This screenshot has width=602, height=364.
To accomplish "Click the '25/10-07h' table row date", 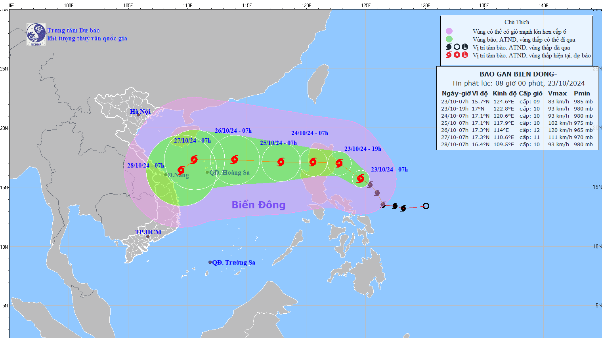I will click(x=455, y=123).
